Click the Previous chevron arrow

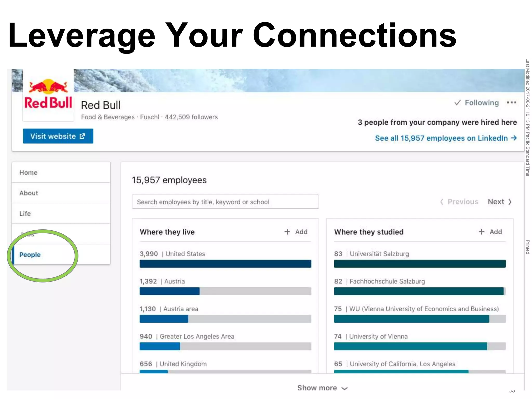(442, 202)
